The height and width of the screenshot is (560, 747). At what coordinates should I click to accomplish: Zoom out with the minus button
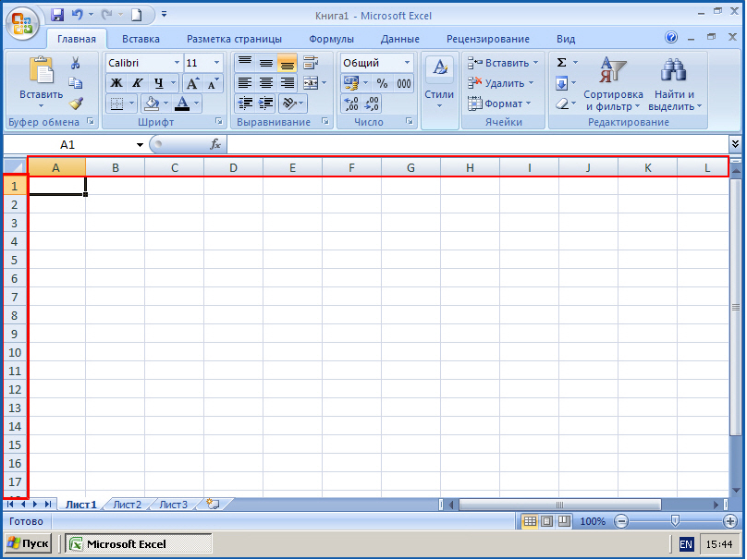tap(620, 521)
